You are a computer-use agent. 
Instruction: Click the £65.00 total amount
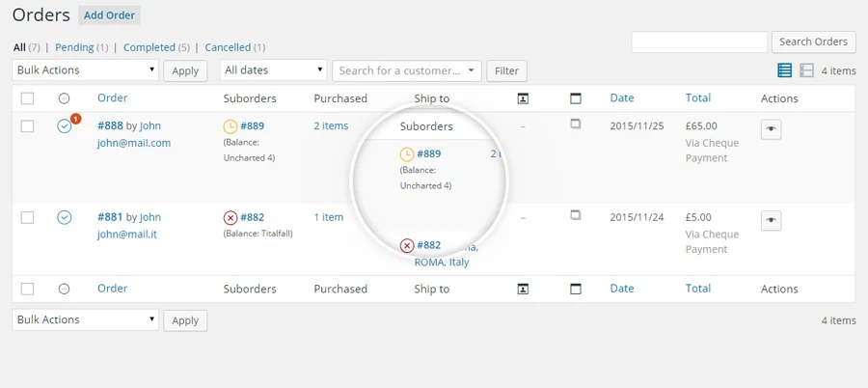pyautogui.click(x=701, y=125)
